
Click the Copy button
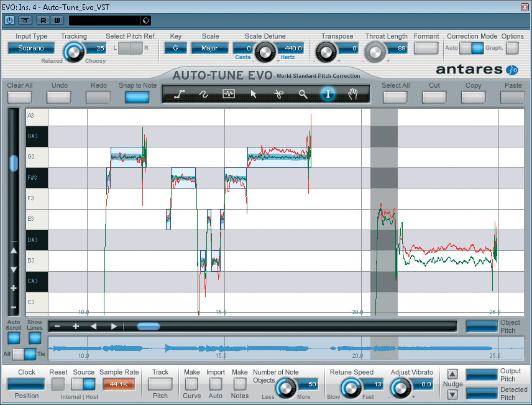click(x=474, y=97)
